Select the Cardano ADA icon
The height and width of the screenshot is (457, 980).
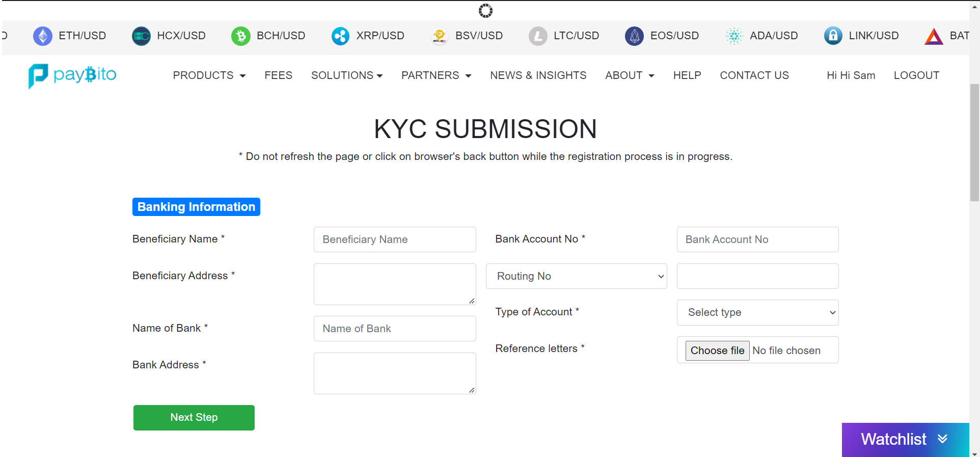pos(733,36)
